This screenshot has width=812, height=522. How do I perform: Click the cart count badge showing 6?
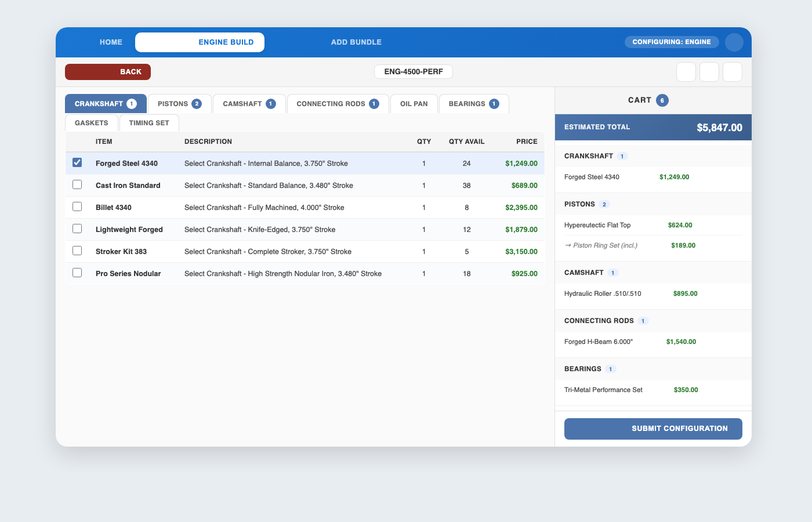(x=664, y=100)
